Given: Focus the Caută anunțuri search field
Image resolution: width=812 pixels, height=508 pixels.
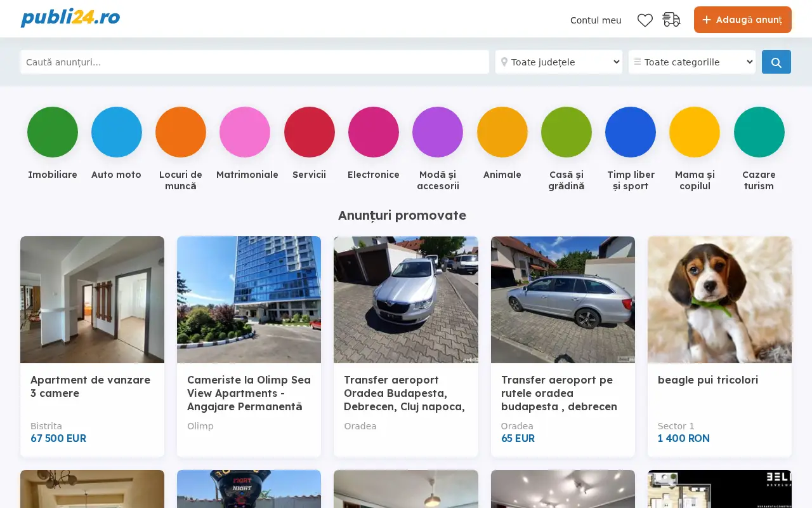Looking at the screenshot, I should [x=254, y=62].
